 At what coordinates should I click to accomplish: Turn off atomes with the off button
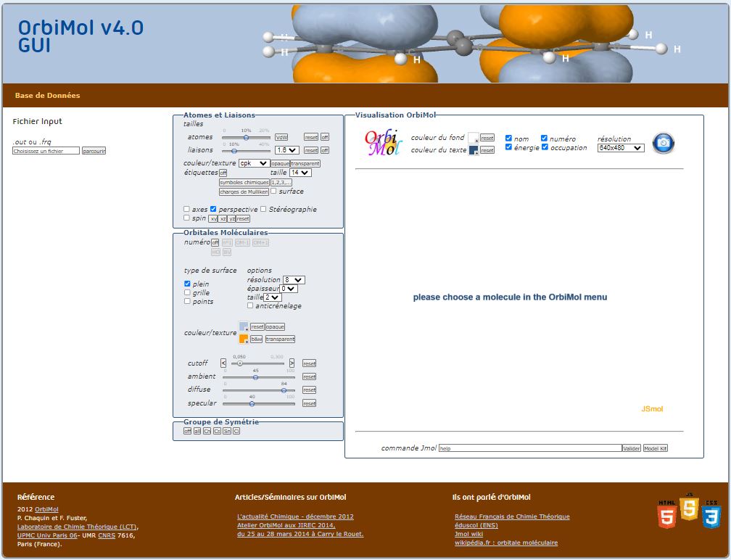click(x=325, y=137)
